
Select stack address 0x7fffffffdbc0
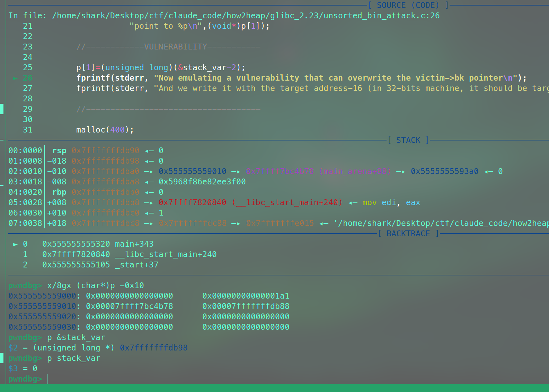105,213
